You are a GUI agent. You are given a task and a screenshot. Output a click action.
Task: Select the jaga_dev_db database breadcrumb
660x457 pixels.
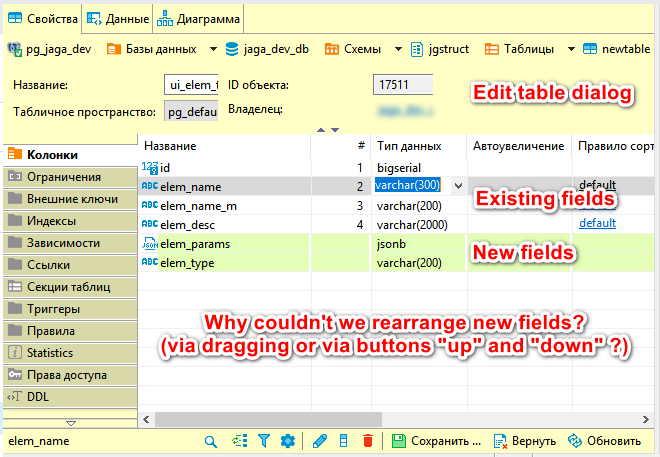[267, 49]
